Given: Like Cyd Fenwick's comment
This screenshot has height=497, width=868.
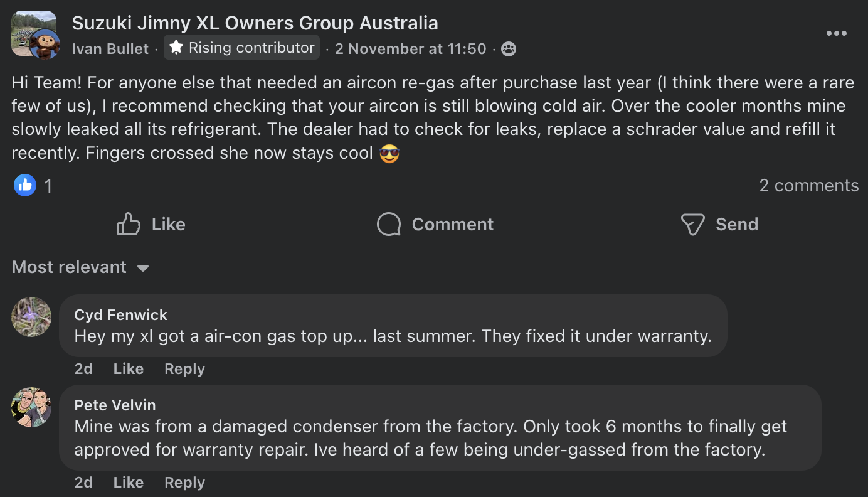Looking at the screenshot, I should tap(129, 369).
